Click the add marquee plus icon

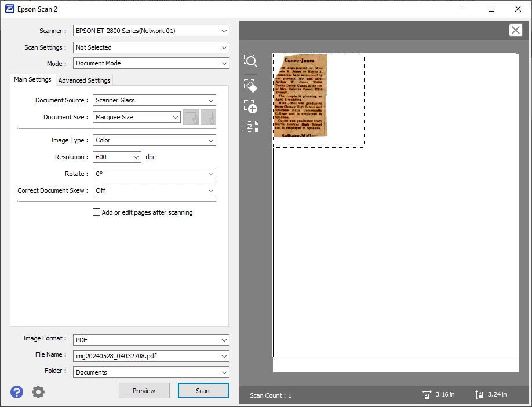click(251, 107)
